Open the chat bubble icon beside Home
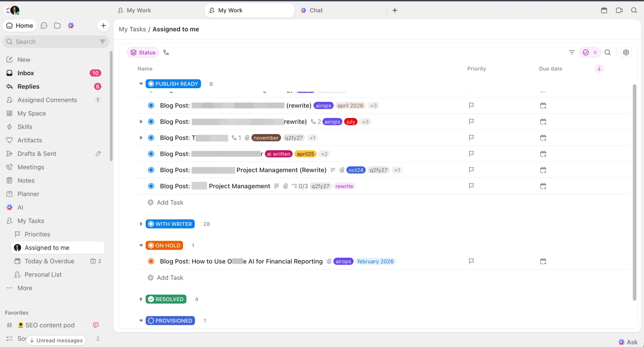Image resolution: width=644 pixels, height=347 pixels. click(44, 25)
